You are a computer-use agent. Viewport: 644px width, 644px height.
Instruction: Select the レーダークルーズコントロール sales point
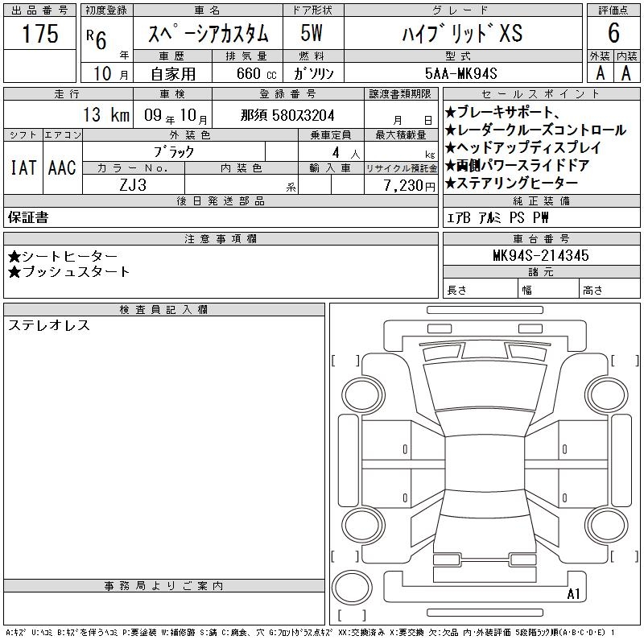(x=535, y=130)
